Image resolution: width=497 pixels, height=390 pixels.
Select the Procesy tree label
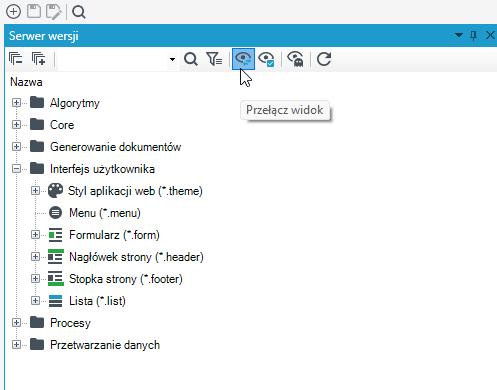tap(70, 323)
